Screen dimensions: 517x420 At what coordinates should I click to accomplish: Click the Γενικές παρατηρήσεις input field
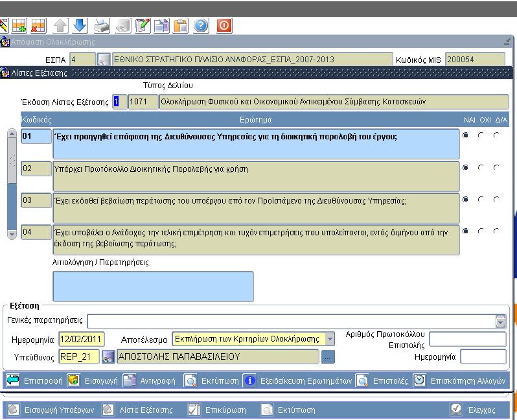(292, 321)
